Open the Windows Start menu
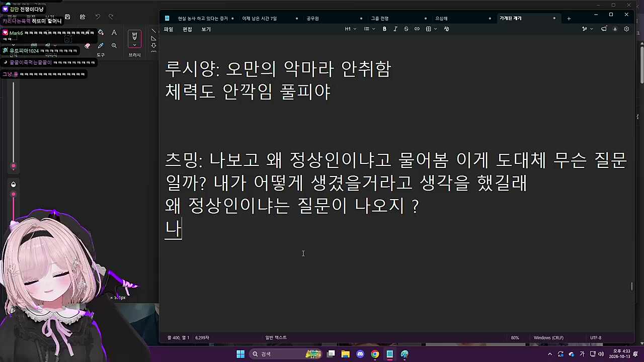644x362 pixels. pyautogui.click(x=240, y=354)
